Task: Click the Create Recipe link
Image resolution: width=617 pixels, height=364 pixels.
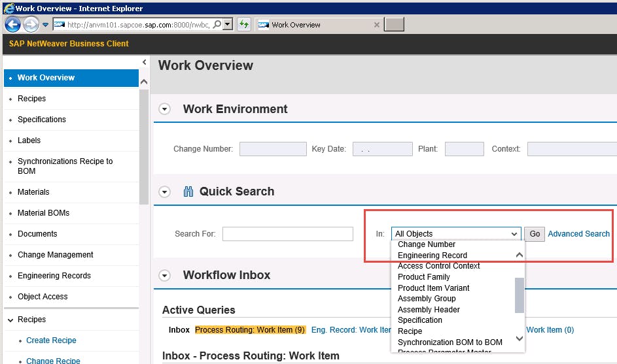Action: [51, 340]
